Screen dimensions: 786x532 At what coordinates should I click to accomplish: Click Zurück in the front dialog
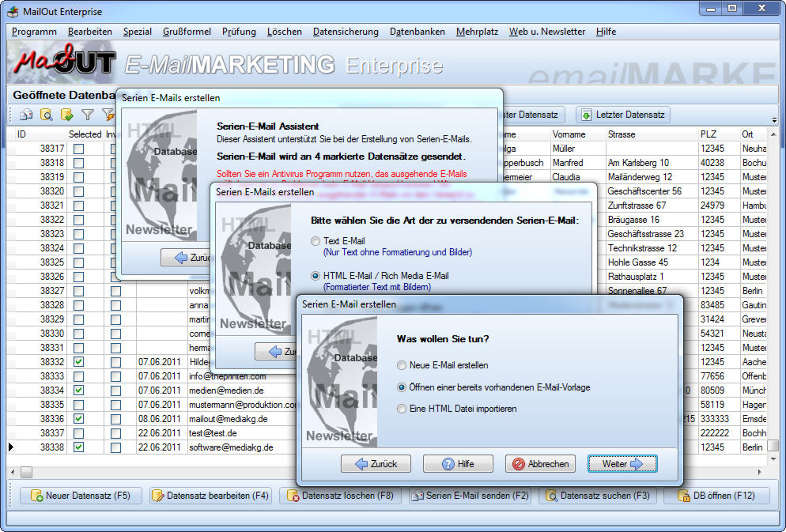(x=376, y=464)
